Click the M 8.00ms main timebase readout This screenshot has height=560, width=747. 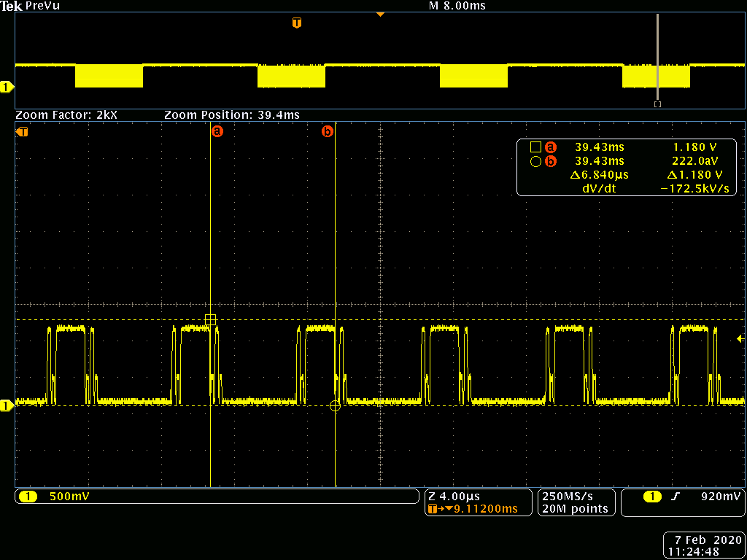click(457, 6)
